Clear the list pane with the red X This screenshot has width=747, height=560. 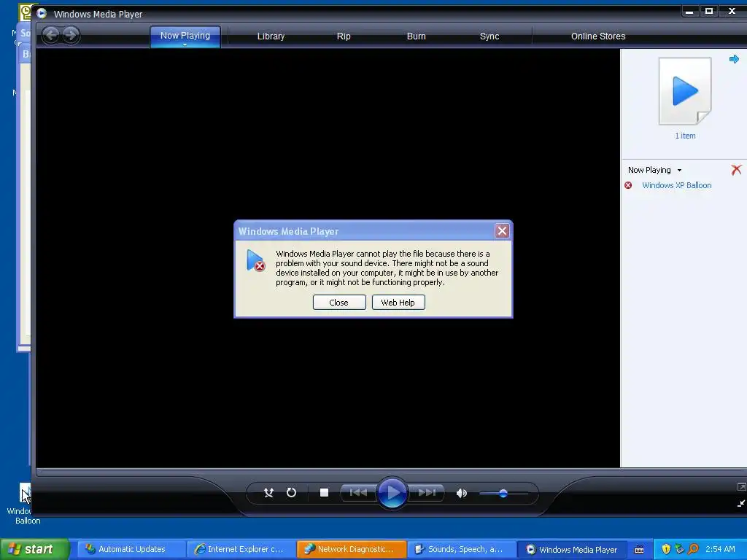[736, 169]
